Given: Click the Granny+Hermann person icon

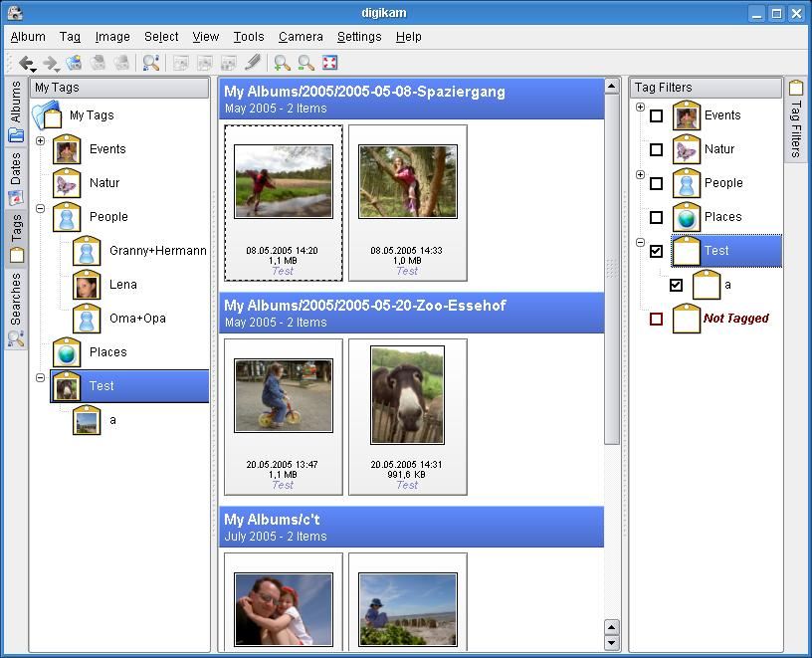Looking at the screenshot, I should click(87, 251).
